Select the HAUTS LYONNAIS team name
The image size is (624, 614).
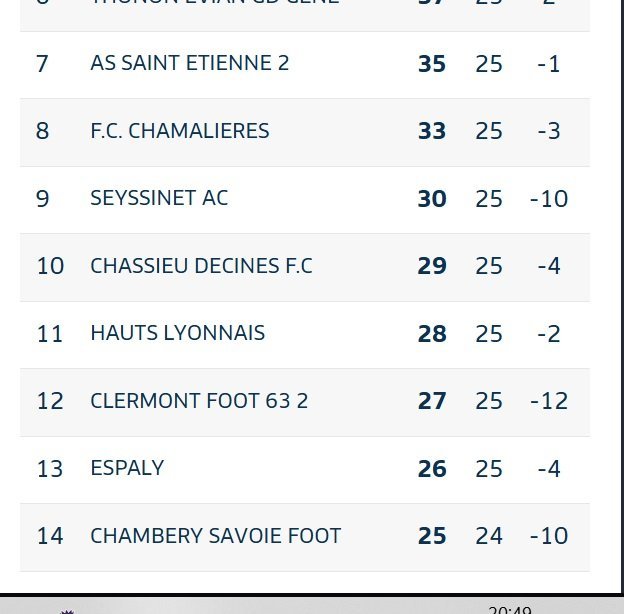(x=177, y=333)
